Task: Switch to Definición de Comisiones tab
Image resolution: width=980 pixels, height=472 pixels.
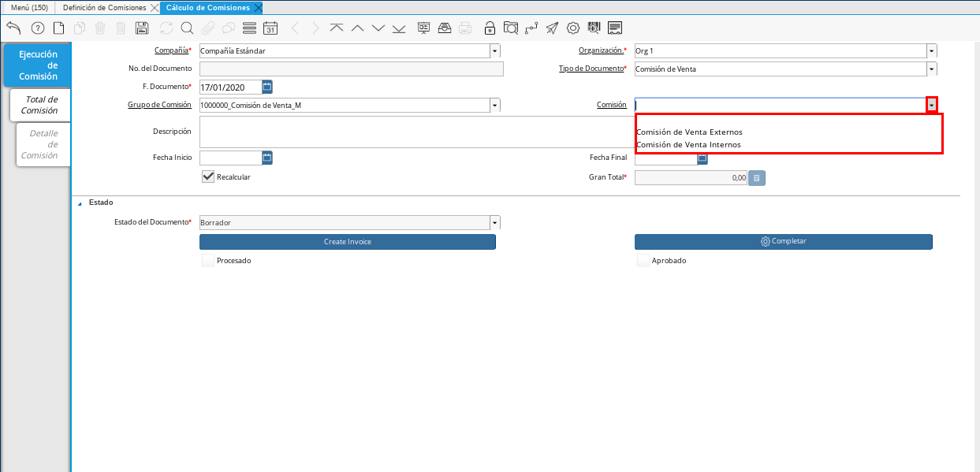Action: click(105, 7)
